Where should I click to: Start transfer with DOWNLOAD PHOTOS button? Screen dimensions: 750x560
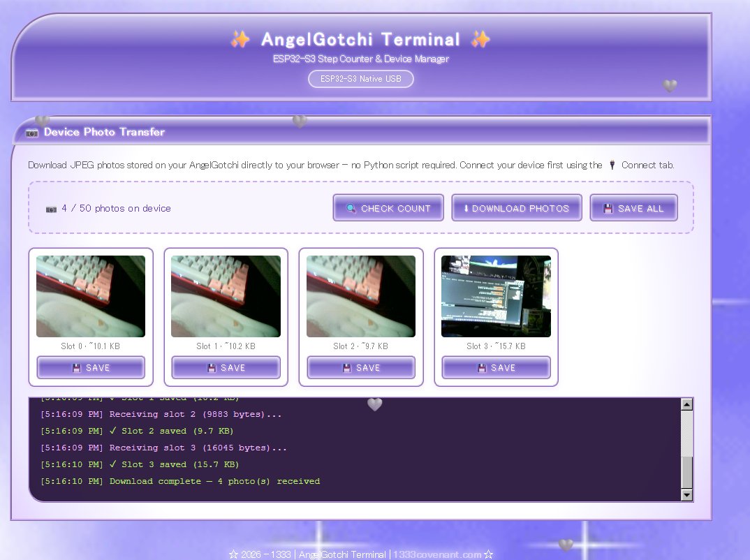pyautogui.click(x=517, y=208)
